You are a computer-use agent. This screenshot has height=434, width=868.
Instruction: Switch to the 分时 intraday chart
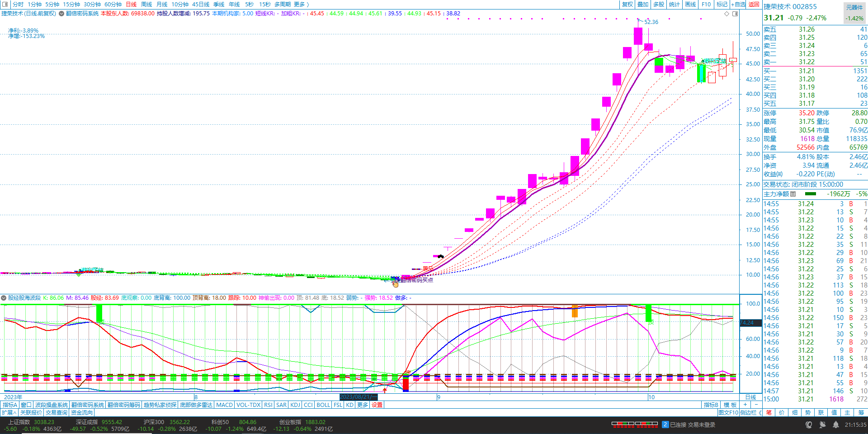coord(18,5)
